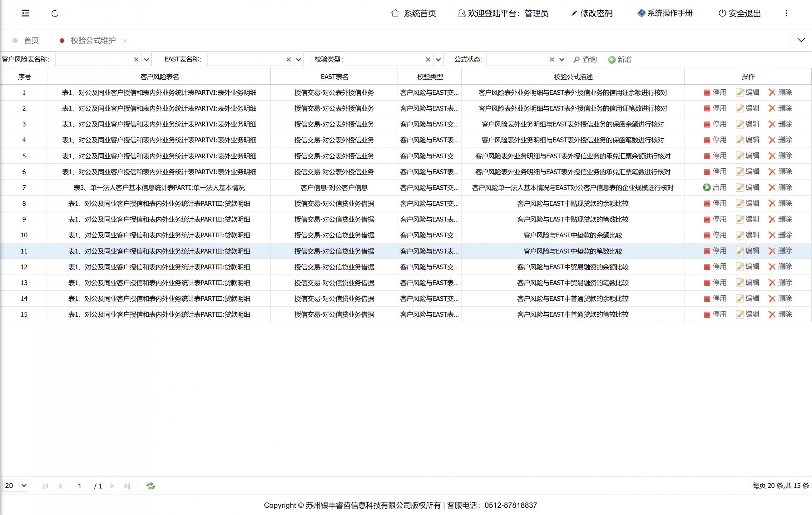
Task: Click delete icon for row 3
Action: [772, 124]
